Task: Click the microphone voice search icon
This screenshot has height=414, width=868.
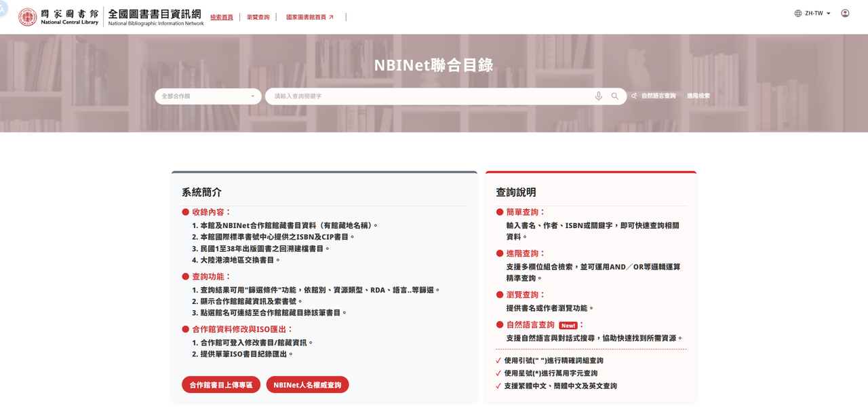Action: click(598, 96)
